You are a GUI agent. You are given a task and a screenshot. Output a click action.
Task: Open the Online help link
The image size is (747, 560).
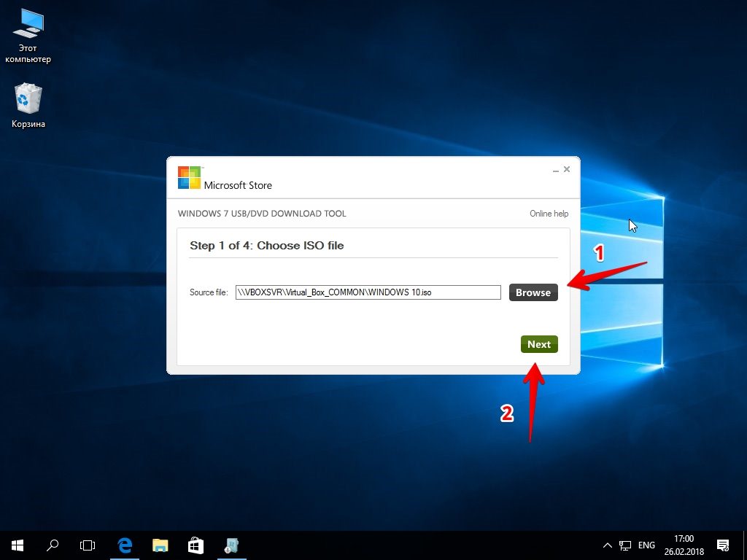[549, 214]
